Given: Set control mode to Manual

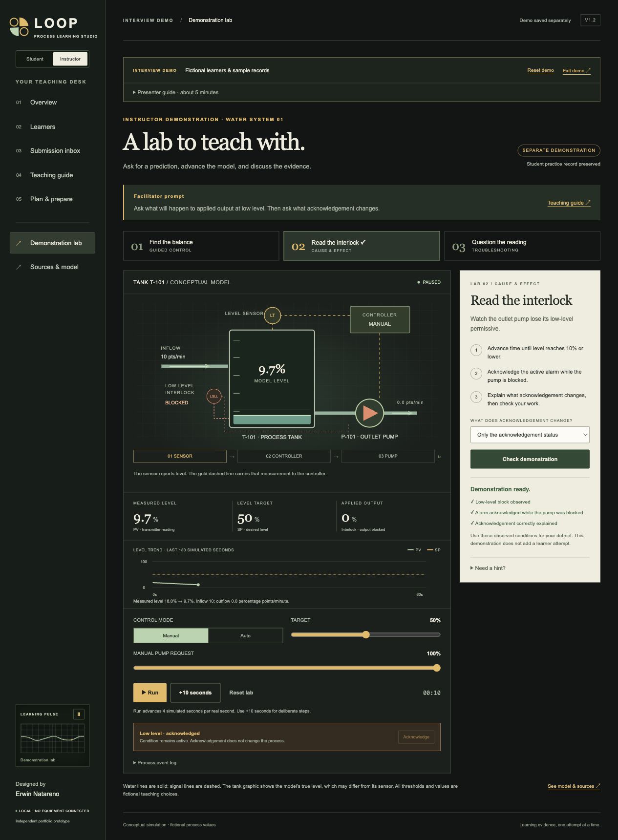Looking at the screenshot, I should pos(171,635).
